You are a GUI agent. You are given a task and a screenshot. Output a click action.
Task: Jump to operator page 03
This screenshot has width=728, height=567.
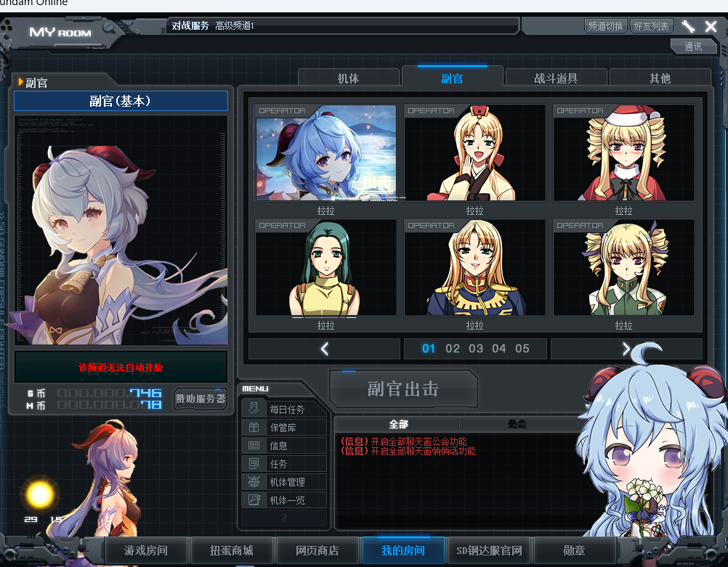coord(475,348)
